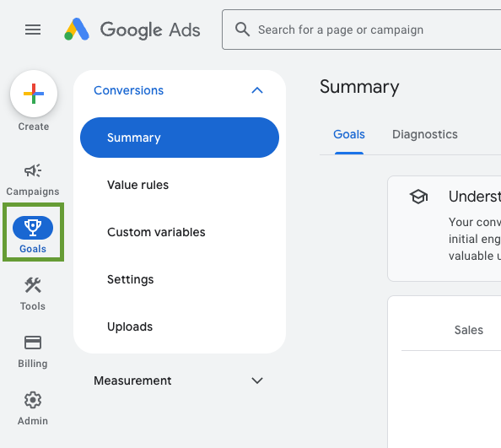Select the Goals trophy icon
The image size is (501, 448).
click(x=33, y=228)
